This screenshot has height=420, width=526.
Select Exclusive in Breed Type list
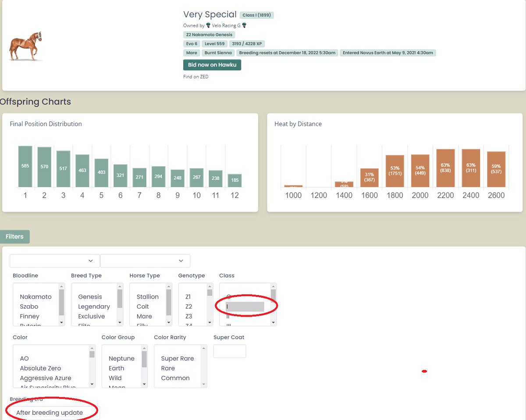(x=92, y=316)
